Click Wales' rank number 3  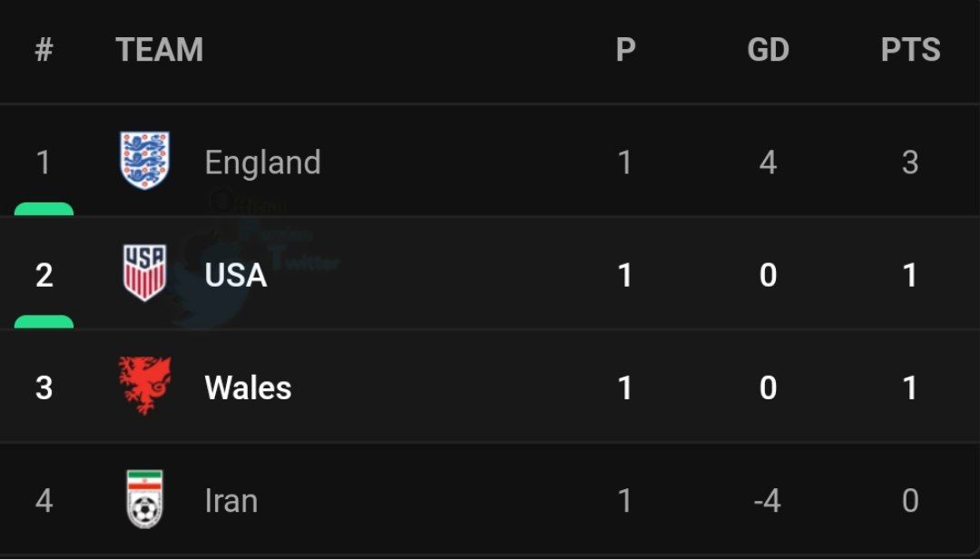[44, 388]
